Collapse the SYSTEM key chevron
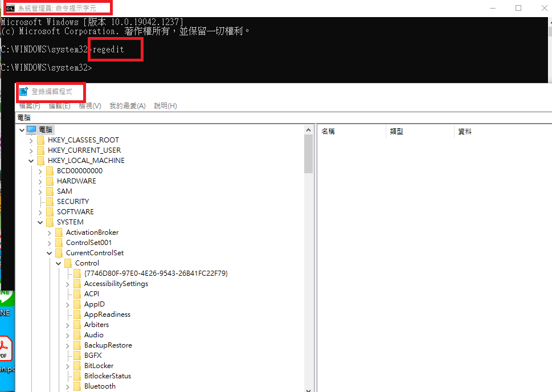The image size is (552, 392). pos(40,222)
